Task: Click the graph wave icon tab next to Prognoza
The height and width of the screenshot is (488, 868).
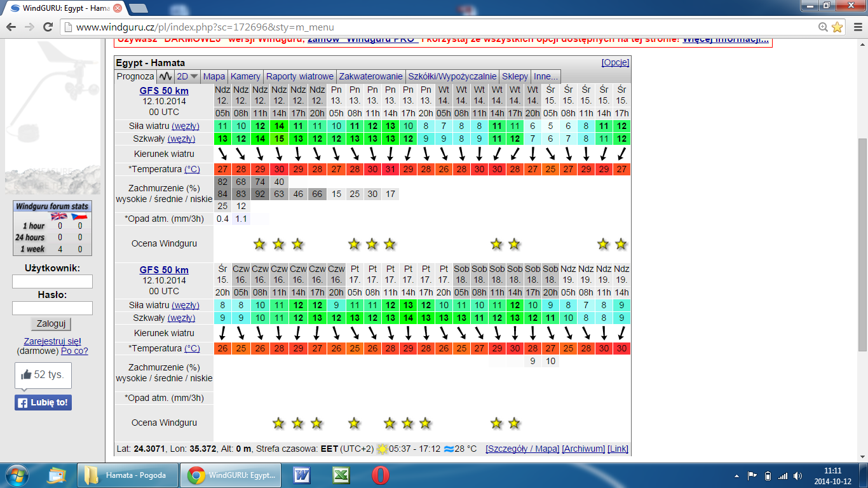Action: pos(165,76)
